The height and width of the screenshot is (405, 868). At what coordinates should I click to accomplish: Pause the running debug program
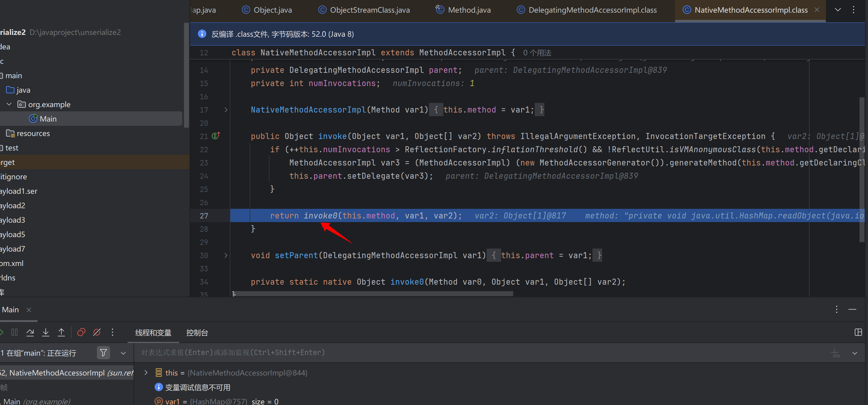pyautogui.click(x=14, y=332)
